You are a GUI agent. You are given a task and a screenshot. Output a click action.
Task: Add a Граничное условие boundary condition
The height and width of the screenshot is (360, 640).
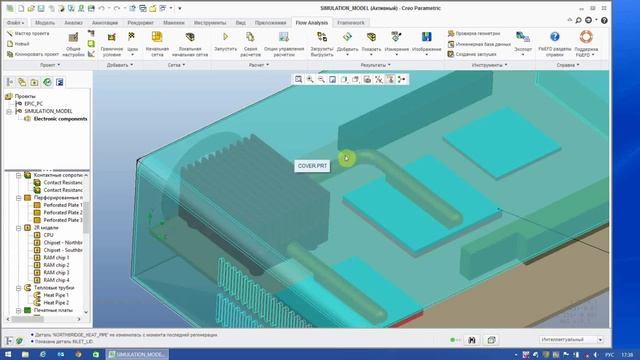click(x=111, y=44)
